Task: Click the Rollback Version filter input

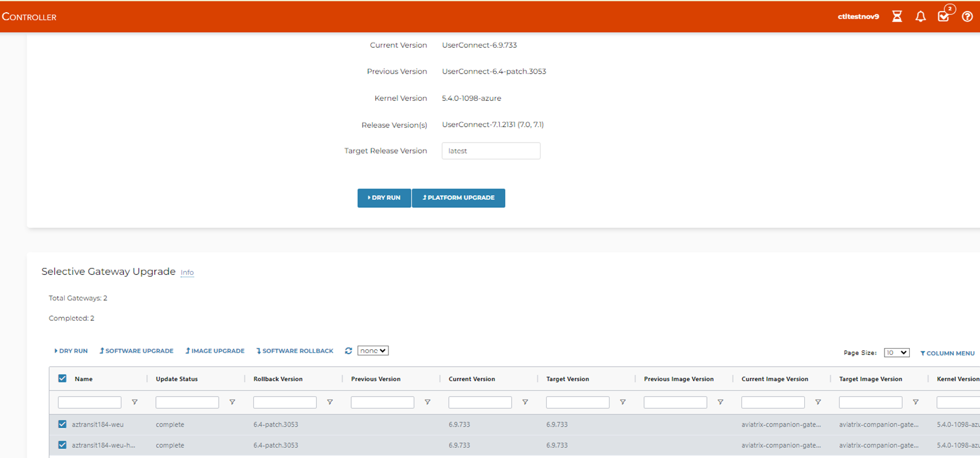Action: 285,402
